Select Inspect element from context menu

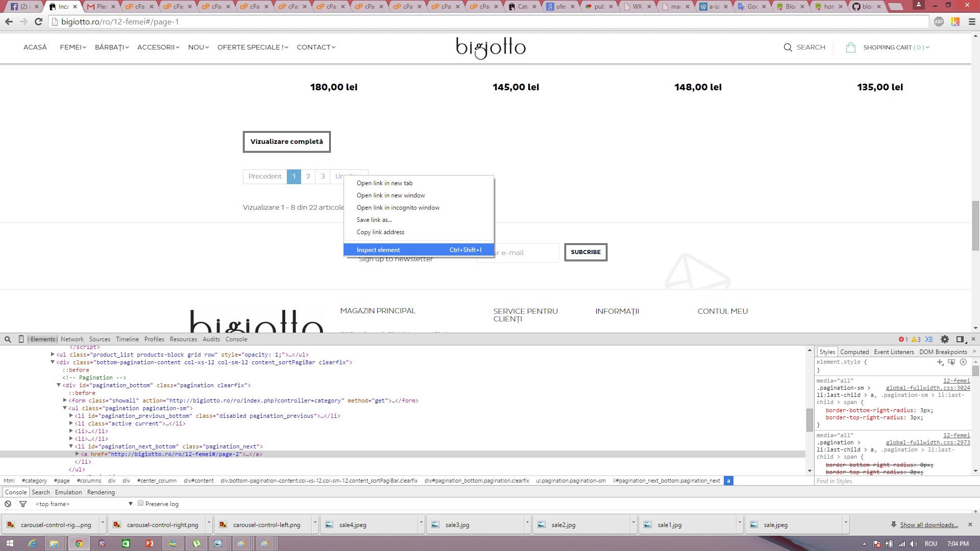tap(378, 250)
